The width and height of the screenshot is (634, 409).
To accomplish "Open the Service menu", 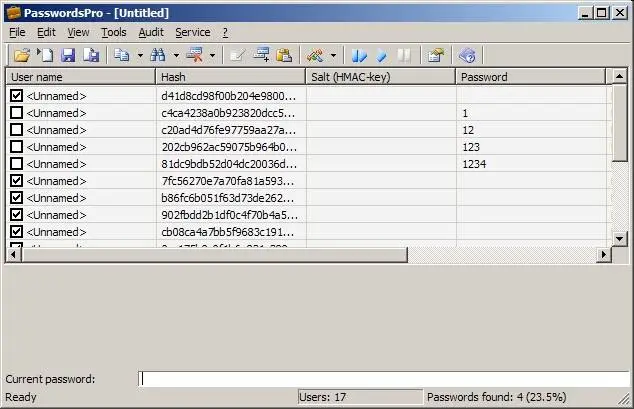I will point(192,32).
